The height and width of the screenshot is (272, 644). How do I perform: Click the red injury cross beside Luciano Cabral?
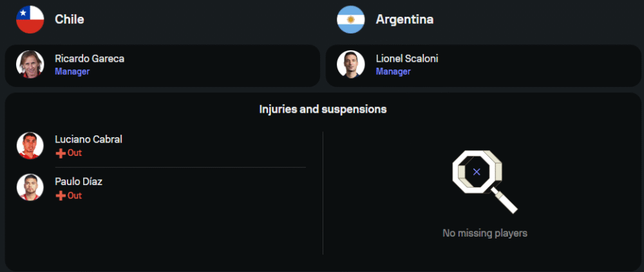[x=61, y=153]
